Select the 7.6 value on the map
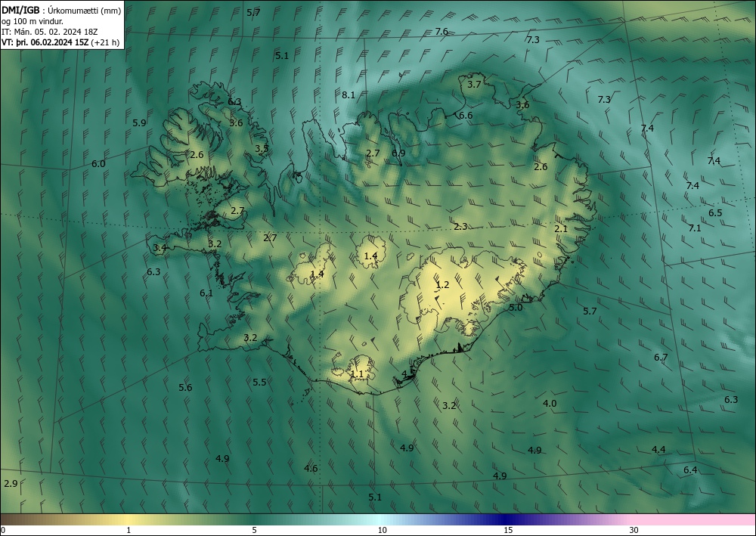Screen dimensions: 756x536 tap(442, 31)
